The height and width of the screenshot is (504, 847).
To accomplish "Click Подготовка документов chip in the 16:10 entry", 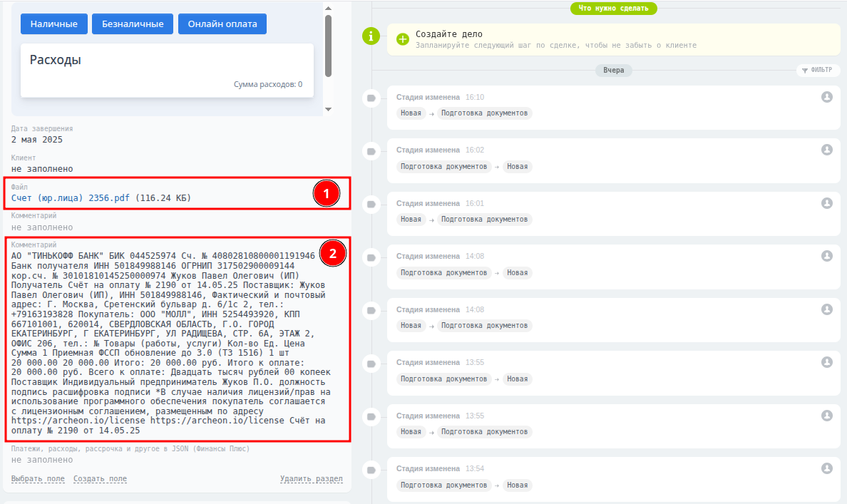I will pos(484,113).
